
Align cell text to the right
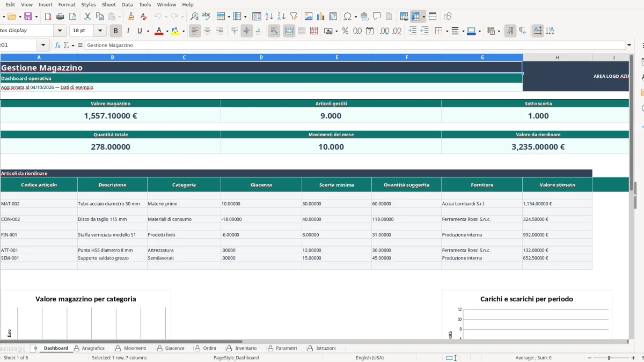(219, 31)
